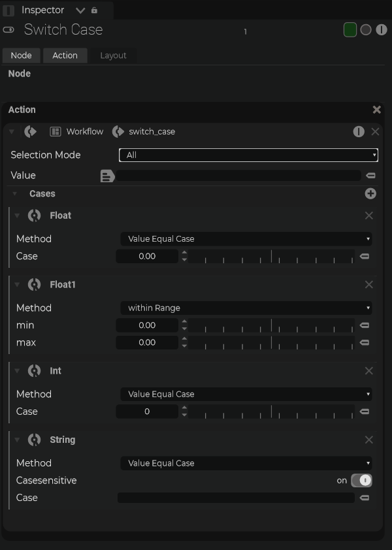Remove the Float1 case with its X

pyautogui.click(x=369, y=285)
